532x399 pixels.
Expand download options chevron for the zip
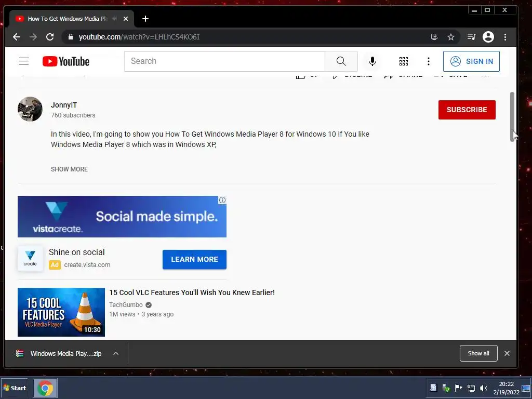click(x=116, y=353)
